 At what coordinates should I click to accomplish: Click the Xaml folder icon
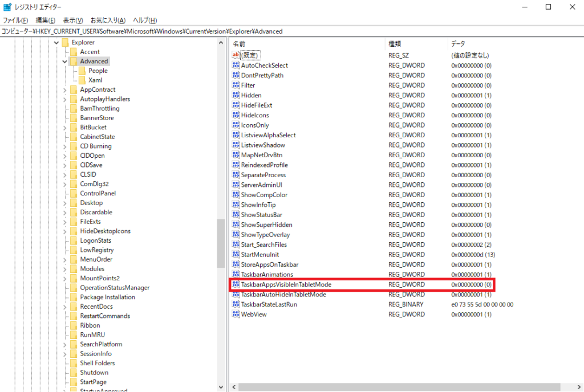coord(83,80)
